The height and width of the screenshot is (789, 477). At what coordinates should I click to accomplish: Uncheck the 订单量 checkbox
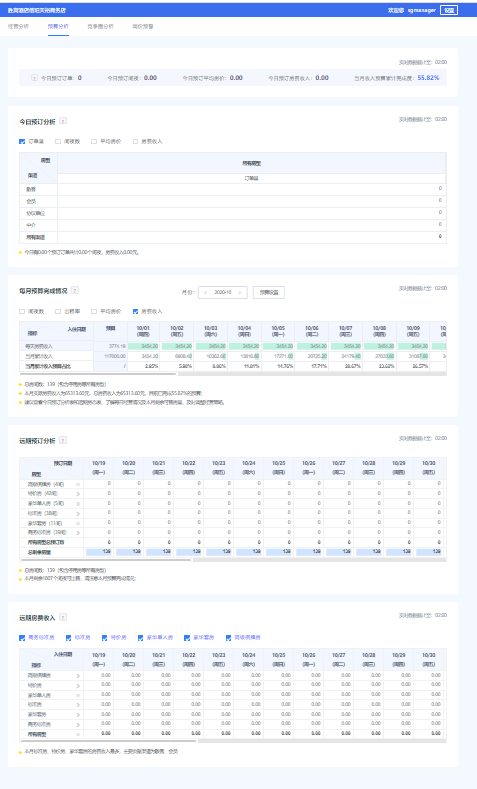(x=22, y=142)
